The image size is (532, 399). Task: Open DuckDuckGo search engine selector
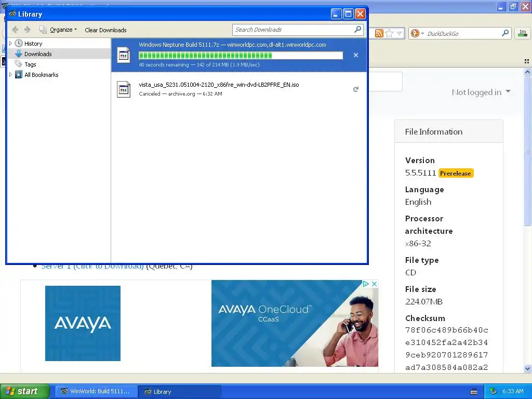tap(417, 33)
